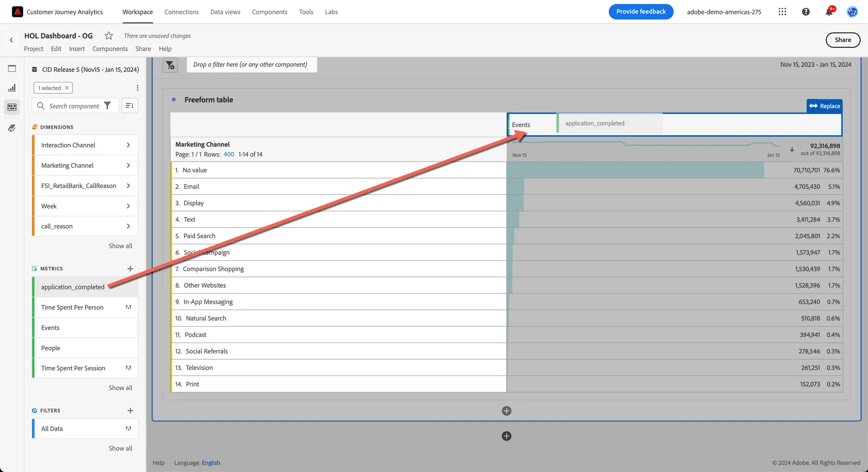This screenshot has width=868, height=472.
Task: Open the data dictionary icon in left rail
Action: 12,128
